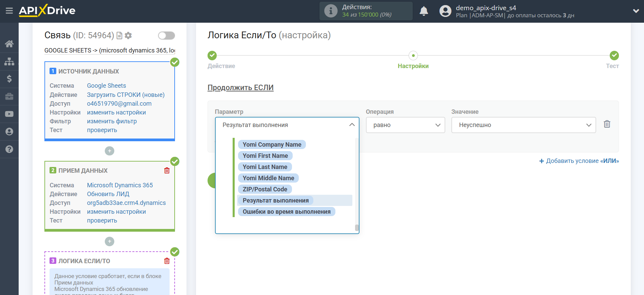Click Загрузить СТРОКИ (новые) link
The height and width of the screenshot is (295, 644).
126,95
